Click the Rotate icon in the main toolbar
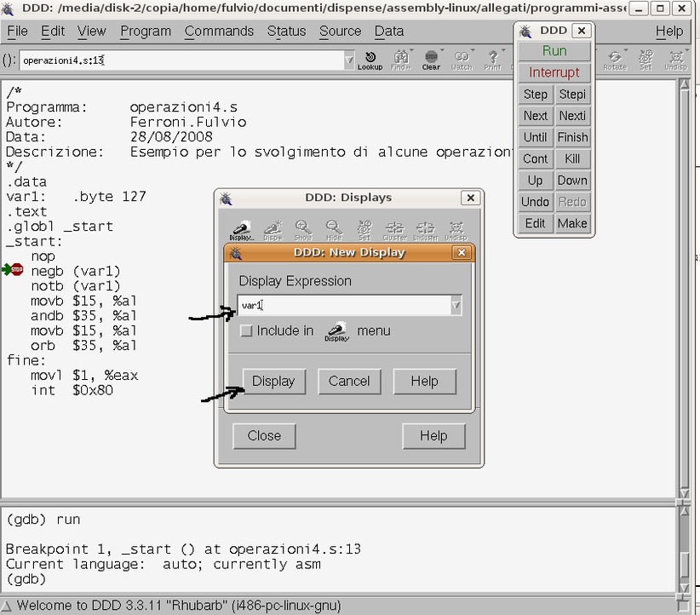The width and height of the screenshot is (700, 615). tap(615, 60)
